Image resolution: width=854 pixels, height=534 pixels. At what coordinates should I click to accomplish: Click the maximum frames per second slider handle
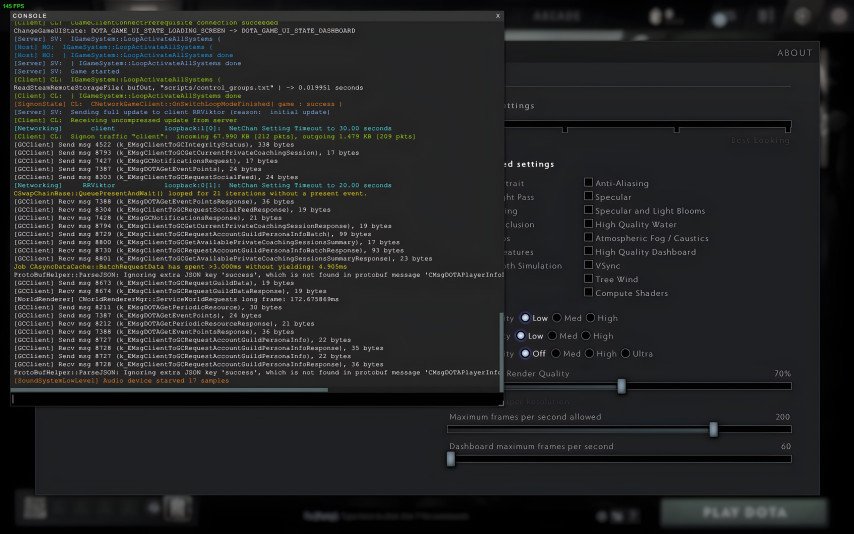coord(714,429)
